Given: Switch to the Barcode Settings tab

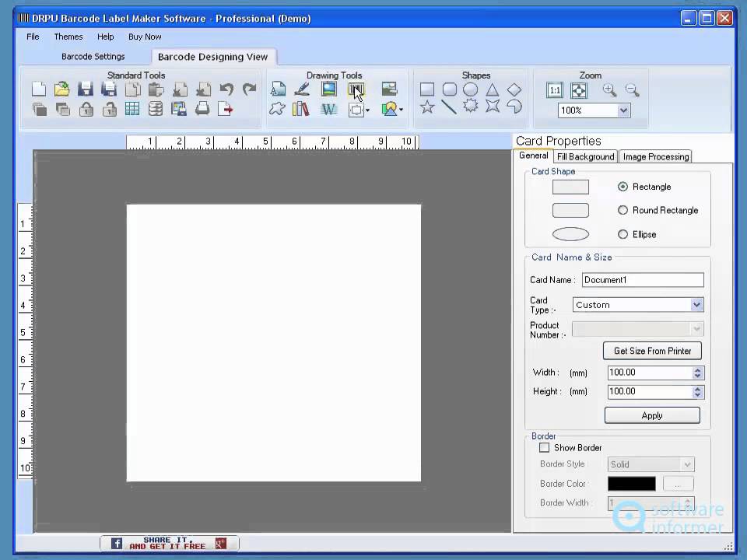Looking at the screenshot, I should [93, 56].
